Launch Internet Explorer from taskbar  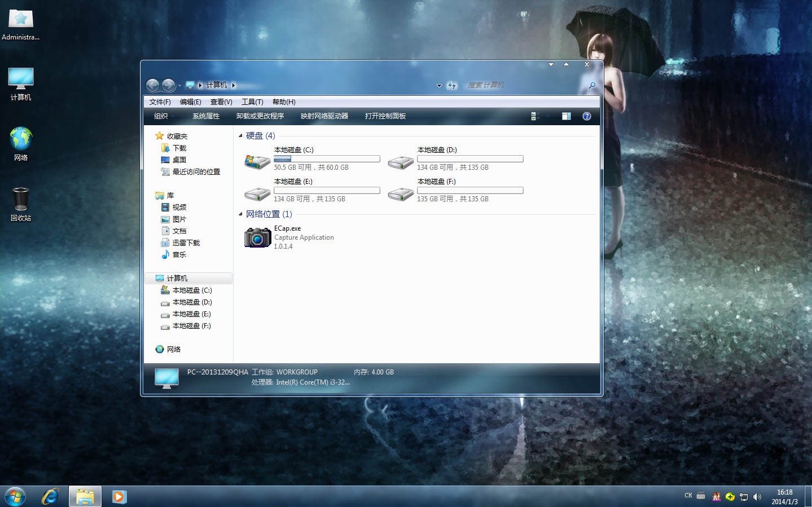click(x=50, y=496)
